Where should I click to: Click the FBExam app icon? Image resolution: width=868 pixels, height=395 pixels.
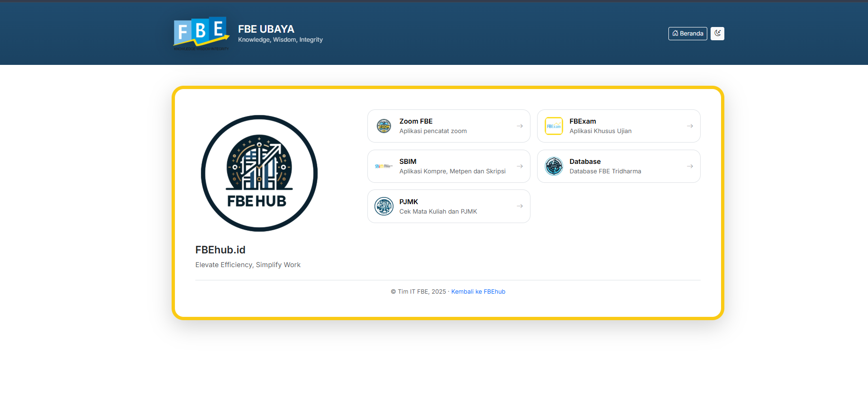point(554,126)
